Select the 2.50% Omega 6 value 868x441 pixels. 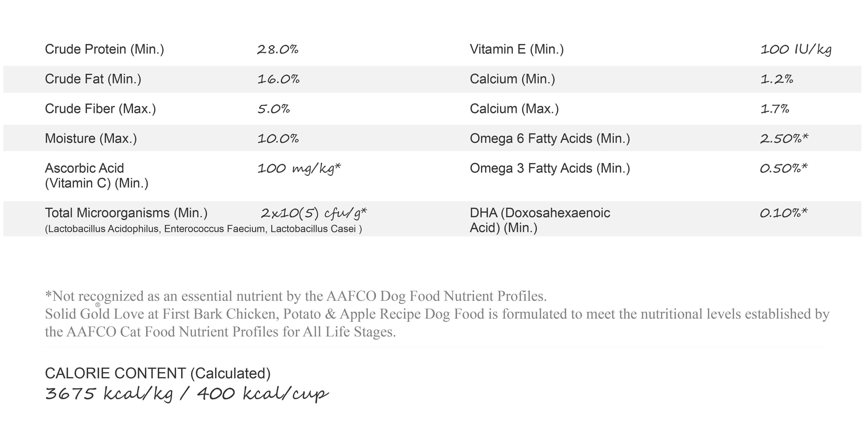click(x=784, y=139)
